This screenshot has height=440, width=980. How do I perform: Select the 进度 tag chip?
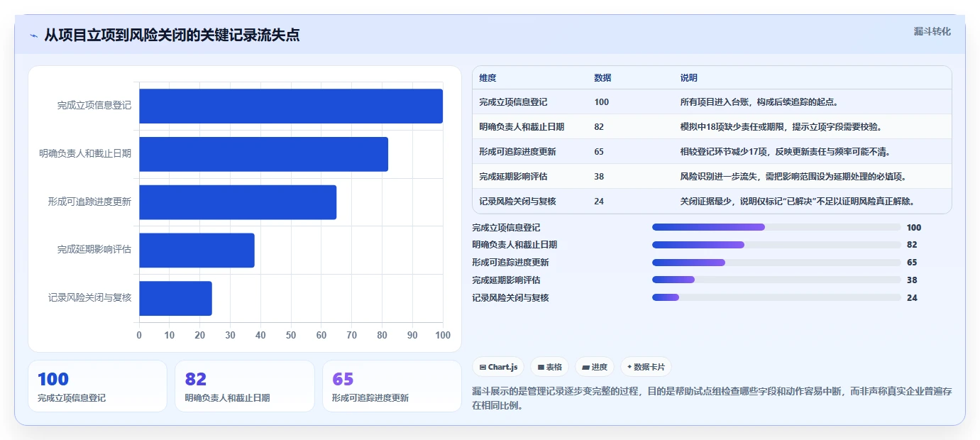(x=594, y=367)
